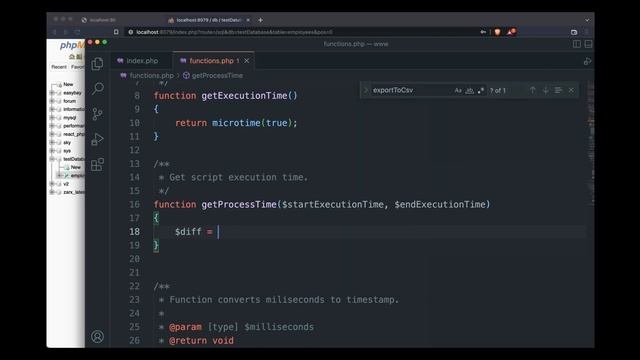Click the share arrow in address bar
The image size is (640, 360).
coord(483,32)
